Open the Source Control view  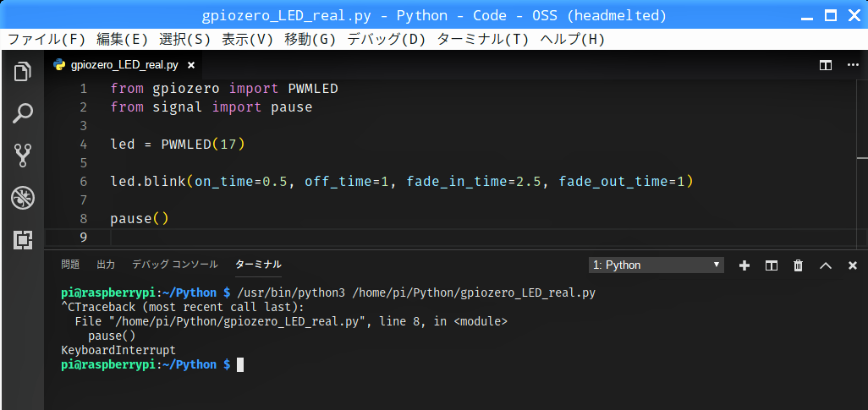coord(23,156)
